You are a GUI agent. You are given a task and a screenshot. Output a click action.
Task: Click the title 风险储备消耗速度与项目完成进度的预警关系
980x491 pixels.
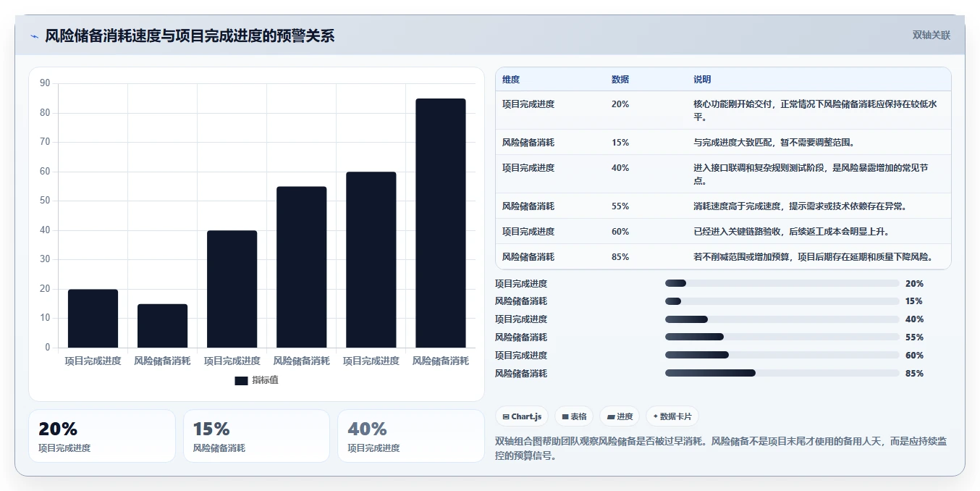point(190,36)
